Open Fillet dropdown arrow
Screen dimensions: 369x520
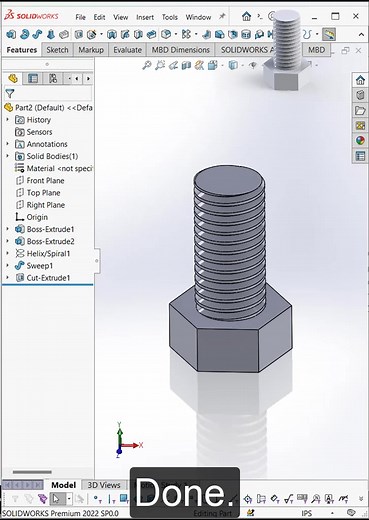(176, 34)
